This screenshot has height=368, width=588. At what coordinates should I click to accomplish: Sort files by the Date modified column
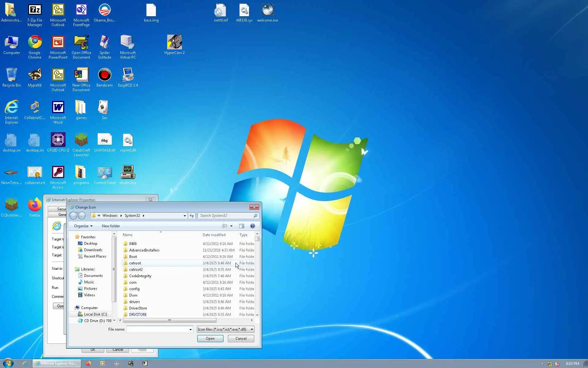coord(214,235)
